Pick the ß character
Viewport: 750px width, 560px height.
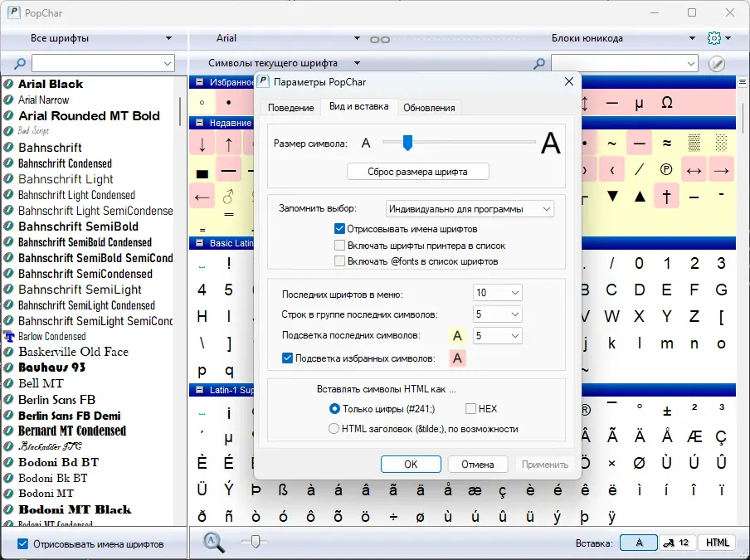[283, 489]
